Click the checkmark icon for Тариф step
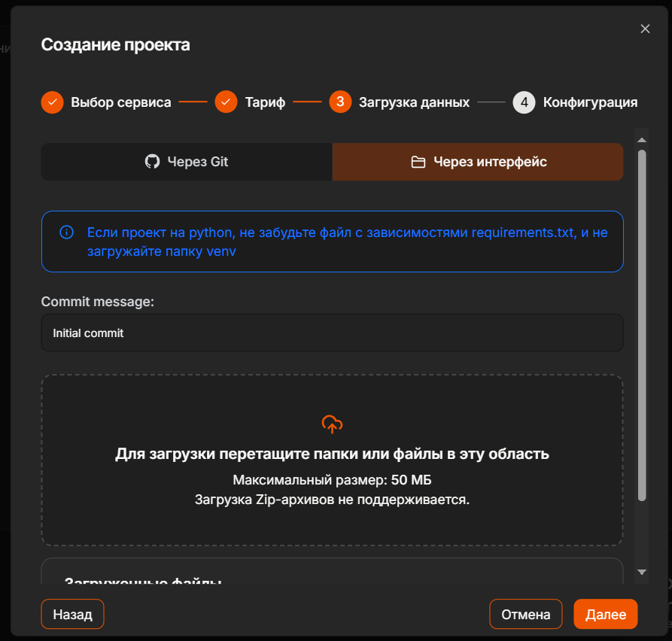Image resolution: width=672 pixels, height=641 pixels. coord(226,102)
